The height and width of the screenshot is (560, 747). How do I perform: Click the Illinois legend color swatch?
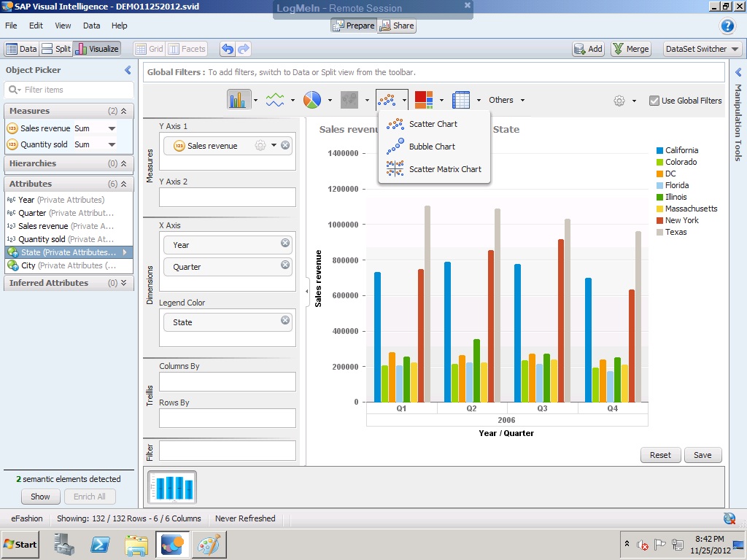(x=659, y=197)
